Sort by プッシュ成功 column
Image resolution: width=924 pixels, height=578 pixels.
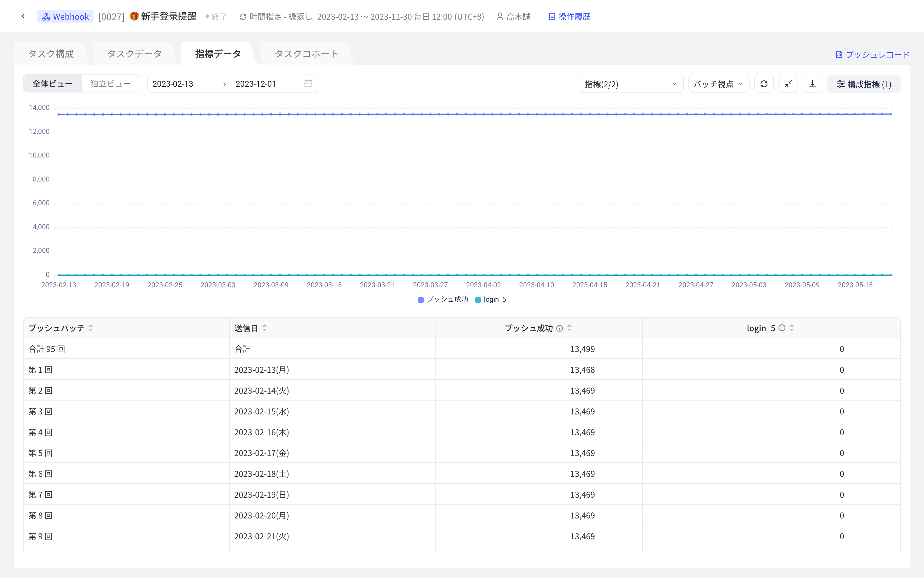click(569, 328)
